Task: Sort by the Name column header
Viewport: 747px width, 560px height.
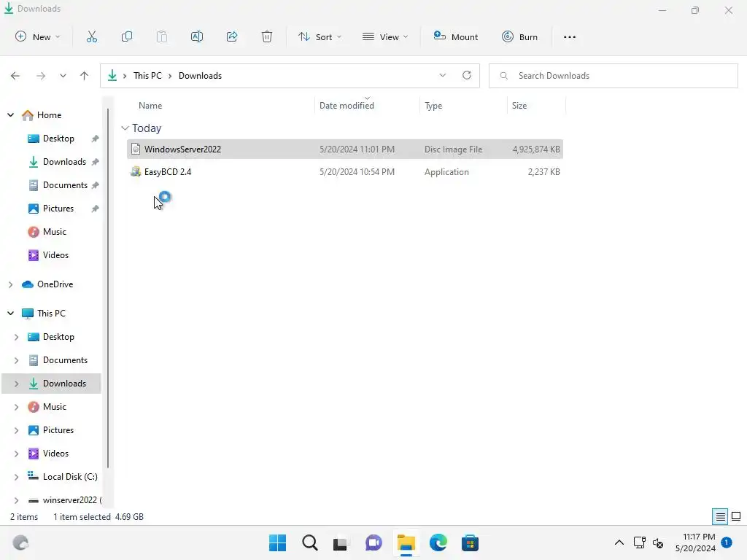Action: 150,106
